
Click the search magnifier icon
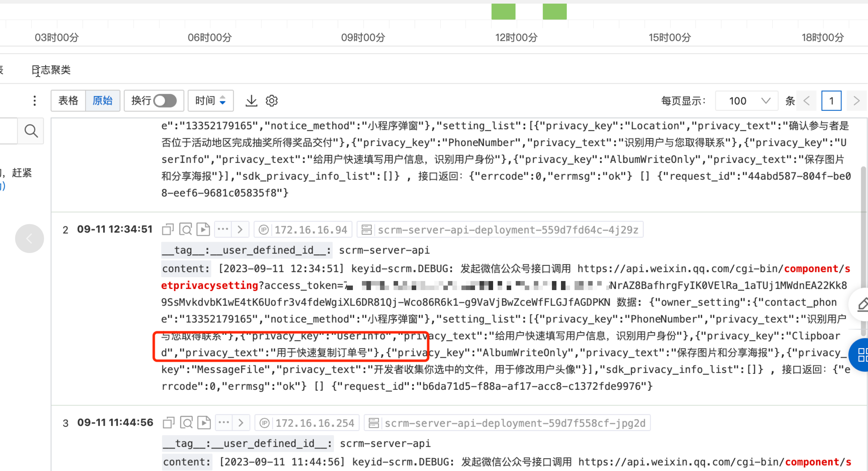click(31, 131)
